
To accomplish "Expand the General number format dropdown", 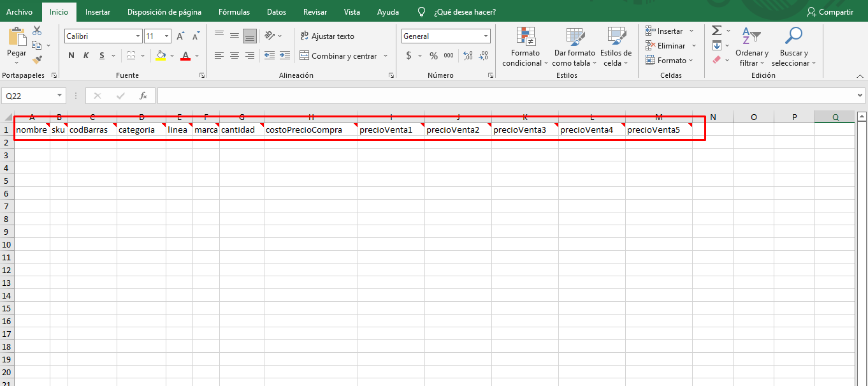I will [x=486, y=36].
